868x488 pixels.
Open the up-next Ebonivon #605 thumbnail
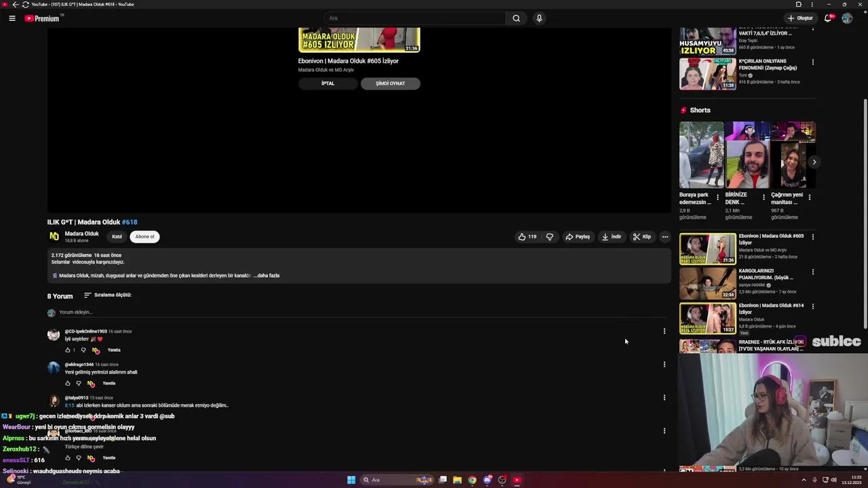click(x=359, y=40)
